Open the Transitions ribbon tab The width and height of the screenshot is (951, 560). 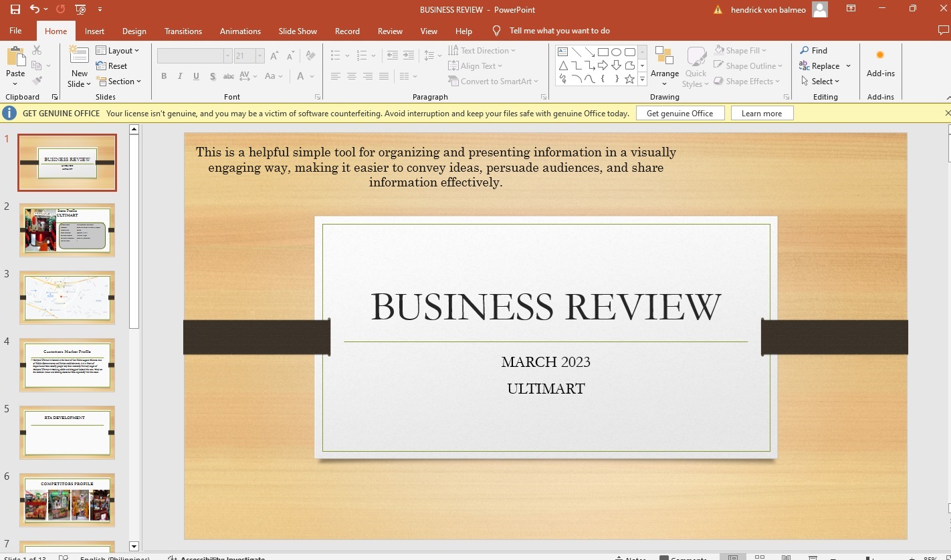pyautogui.click(x=183, y=31)
